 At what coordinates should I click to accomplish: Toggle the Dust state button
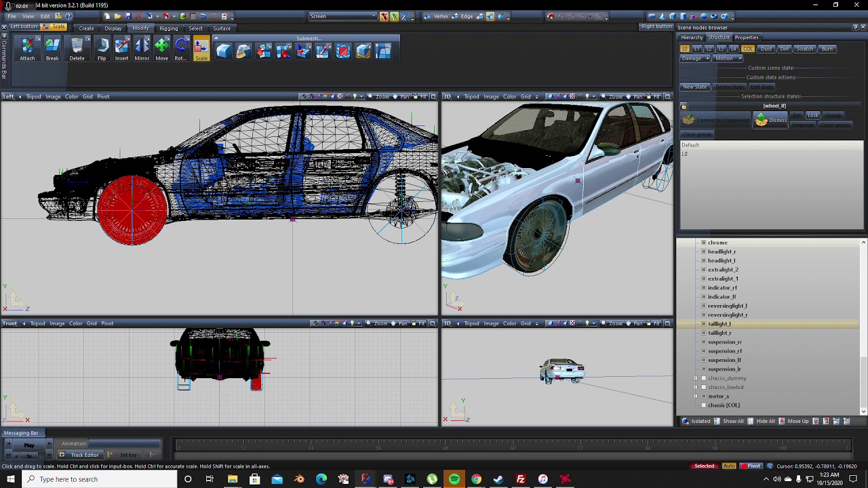point(766,49)
